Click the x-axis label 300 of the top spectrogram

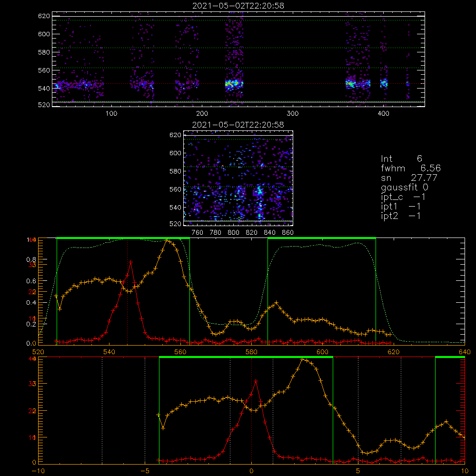(293, 114)
